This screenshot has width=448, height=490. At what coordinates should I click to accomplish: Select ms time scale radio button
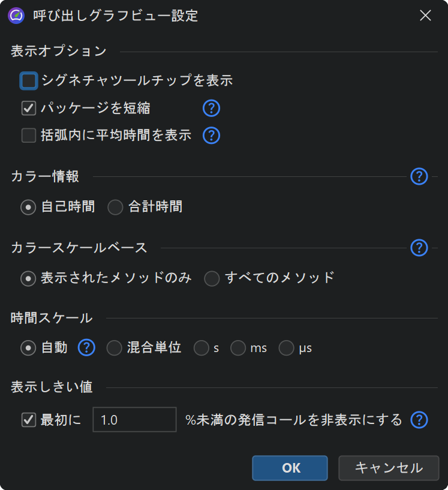click(x=239, y=348)
